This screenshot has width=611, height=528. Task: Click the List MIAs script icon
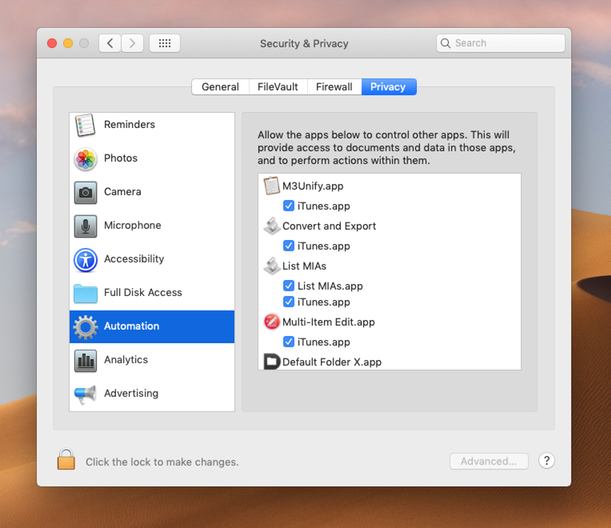click(x=272, y=266)
